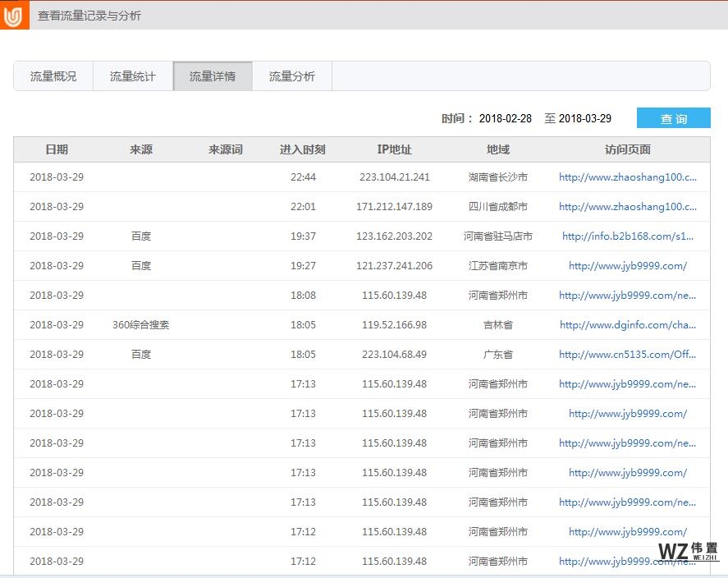Switch to the 流量概况 tab
Image resolution: width=728 pixels, height=578 pixels.
click(x=53, y=76)
